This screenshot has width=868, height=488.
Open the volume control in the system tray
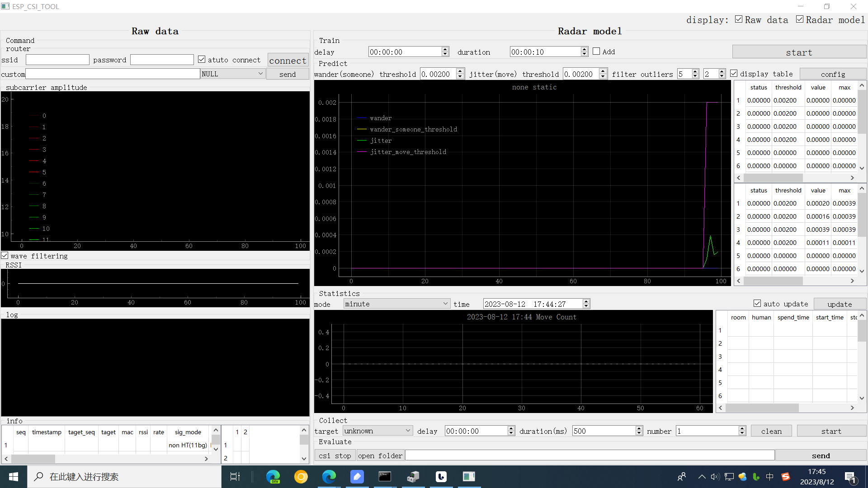click(716, 477)
